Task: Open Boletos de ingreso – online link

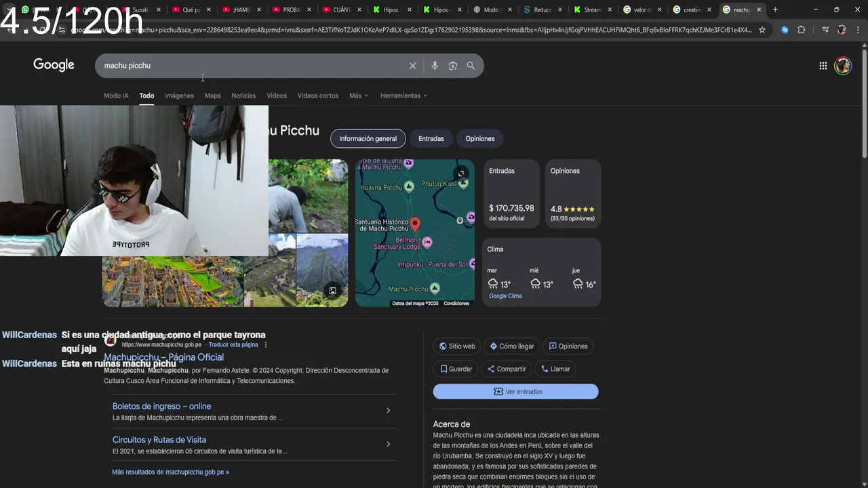Action: click(161, 406)
